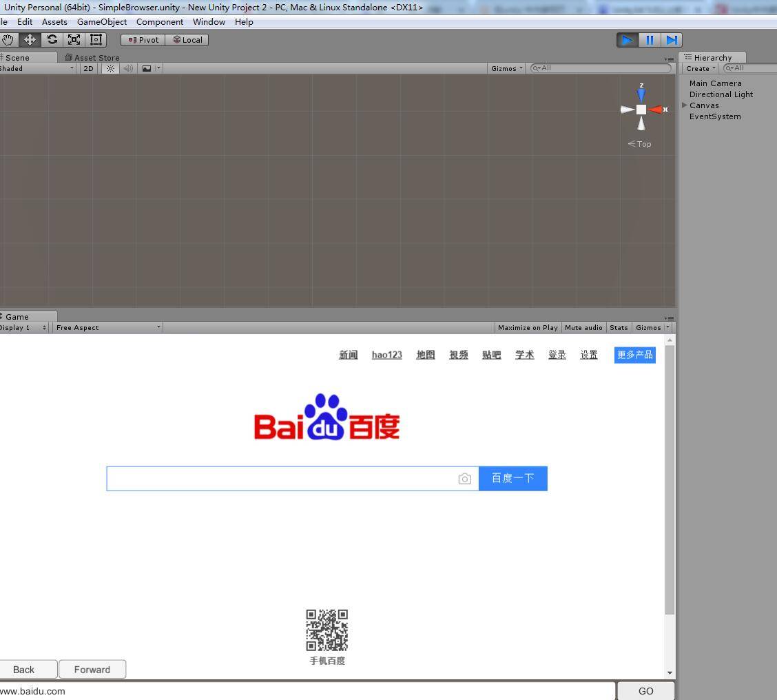The width and height of the screenshot is (777, 700).
Task: Click the 百度一下 search button
Action: (513, 478)
